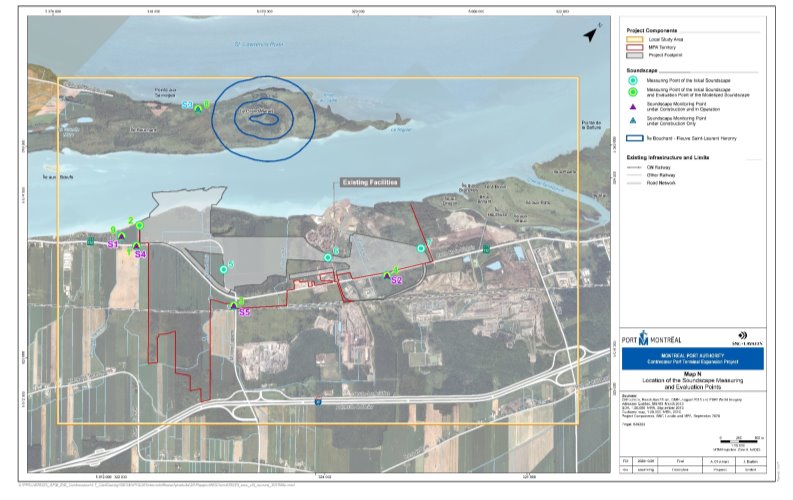Click the teal triangle legend symbol
This screenshot has height=500, width=793.
point(633,120)
